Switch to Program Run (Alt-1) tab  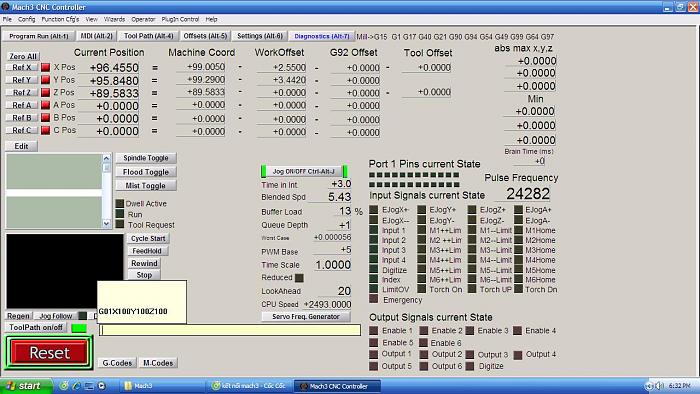[39, 36]
